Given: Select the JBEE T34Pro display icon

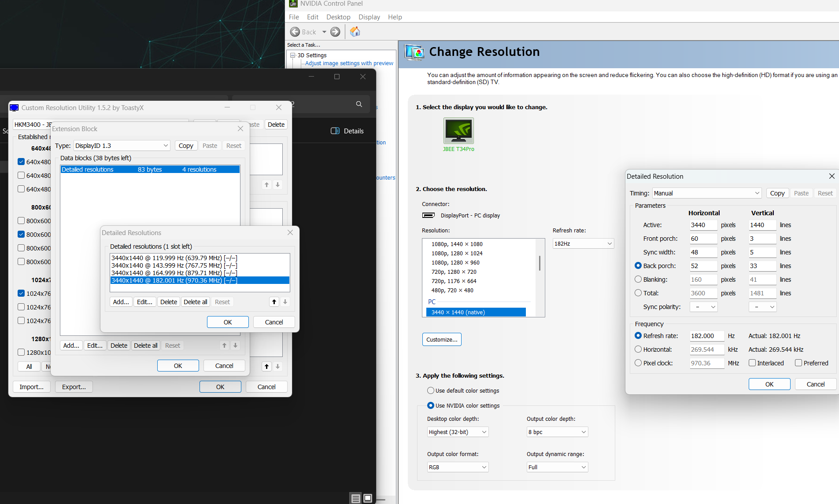Looking at the screenshot, I should [x=458, y=131].
